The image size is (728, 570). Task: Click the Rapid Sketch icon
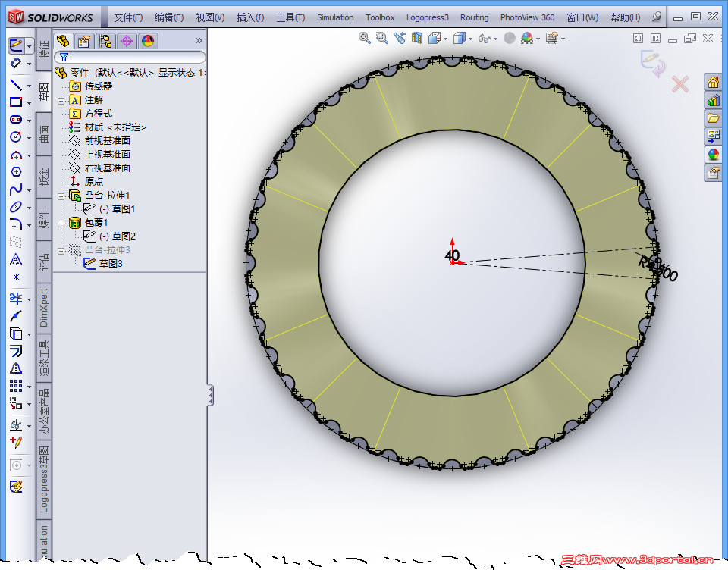(16, 487)
